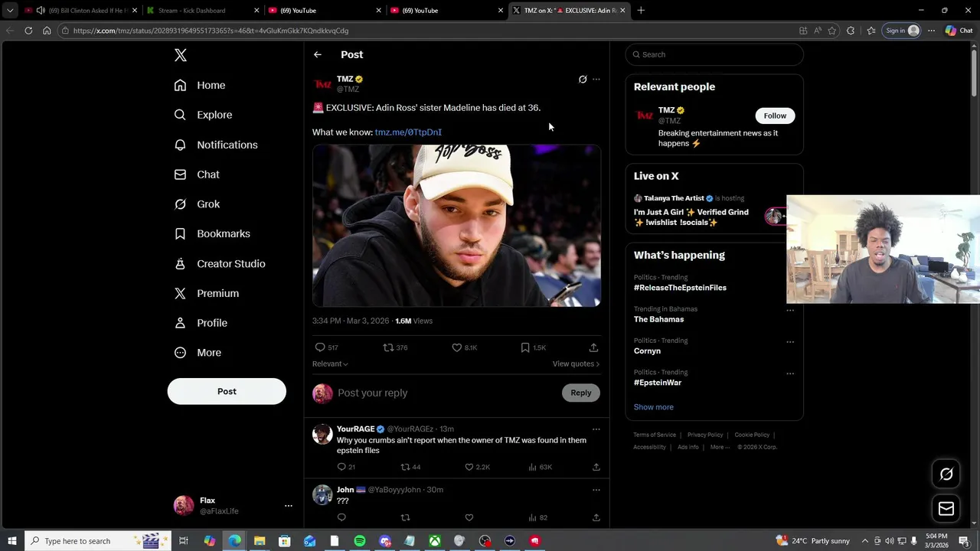The width and height of the screenshot is (980, 551).
Task: Like John's comment
Action: tap(469, 517)
